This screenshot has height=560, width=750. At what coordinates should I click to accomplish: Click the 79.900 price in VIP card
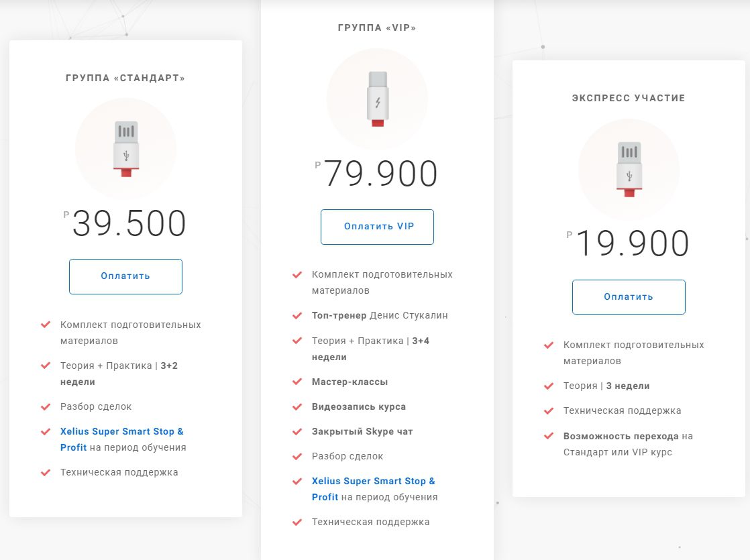(x=380, y=174)
